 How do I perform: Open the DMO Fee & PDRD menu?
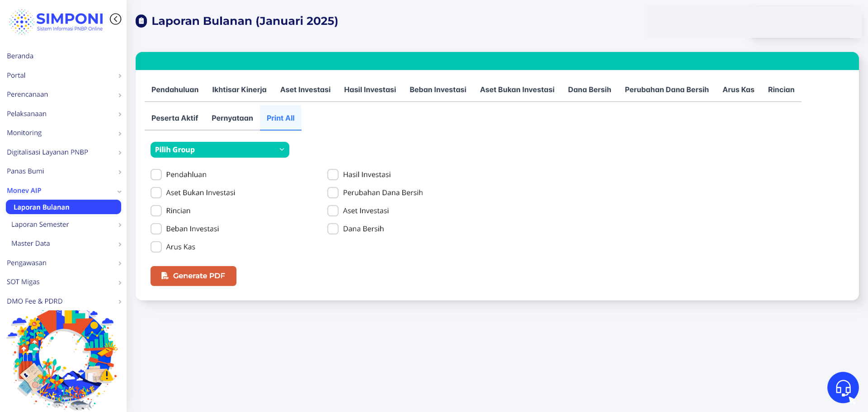35,301
